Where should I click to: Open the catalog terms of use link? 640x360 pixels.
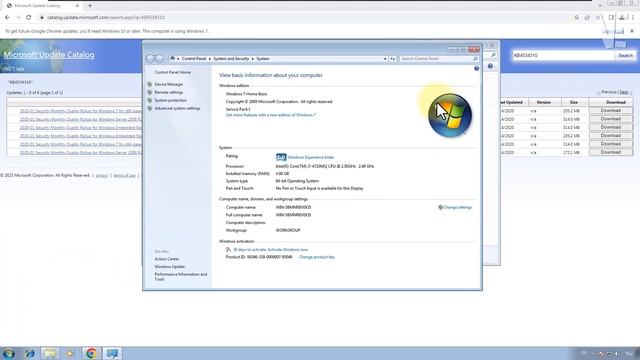[x=124, y=176]
